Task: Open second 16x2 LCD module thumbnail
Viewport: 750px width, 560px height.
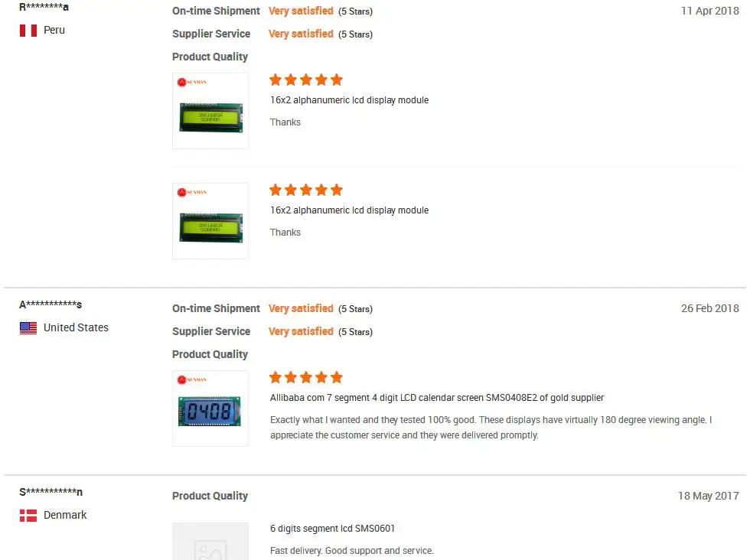Action: click(210, 221)
